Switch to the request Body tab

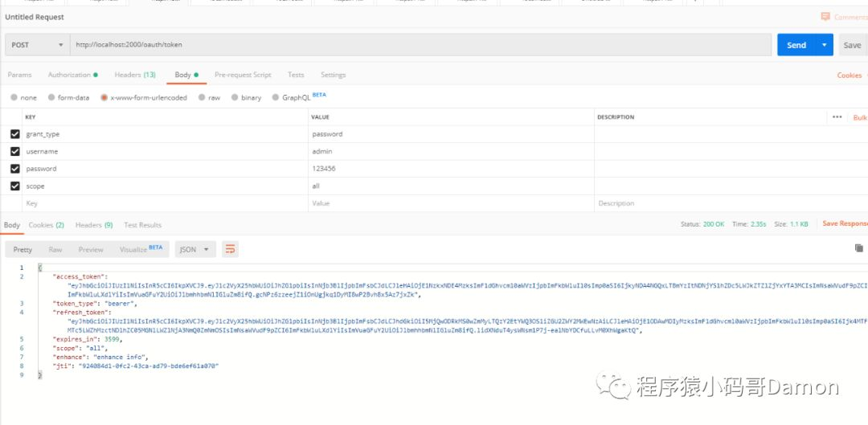point(186,75)
